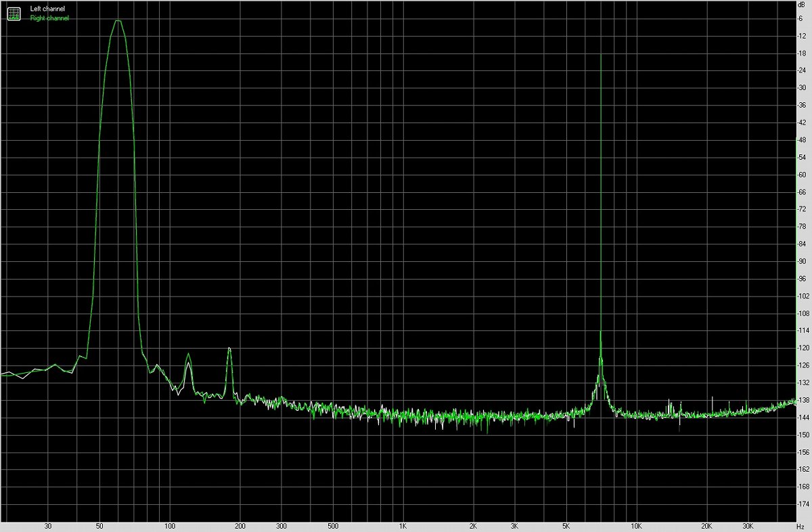
Task: Click the -48 dB scale value
Action: point(802,140)
